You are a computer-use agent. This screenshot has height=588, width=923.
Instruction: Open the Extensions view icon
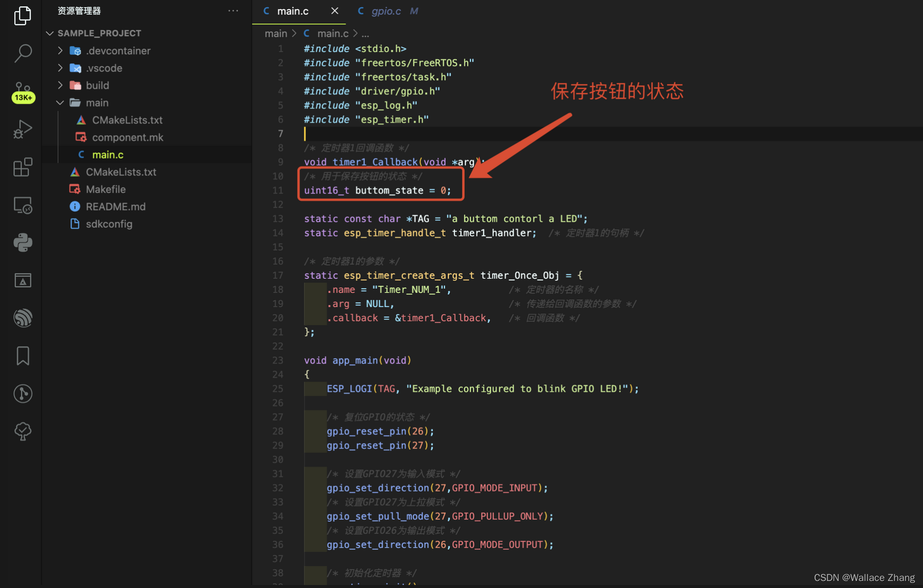click(x=23, y=167)
